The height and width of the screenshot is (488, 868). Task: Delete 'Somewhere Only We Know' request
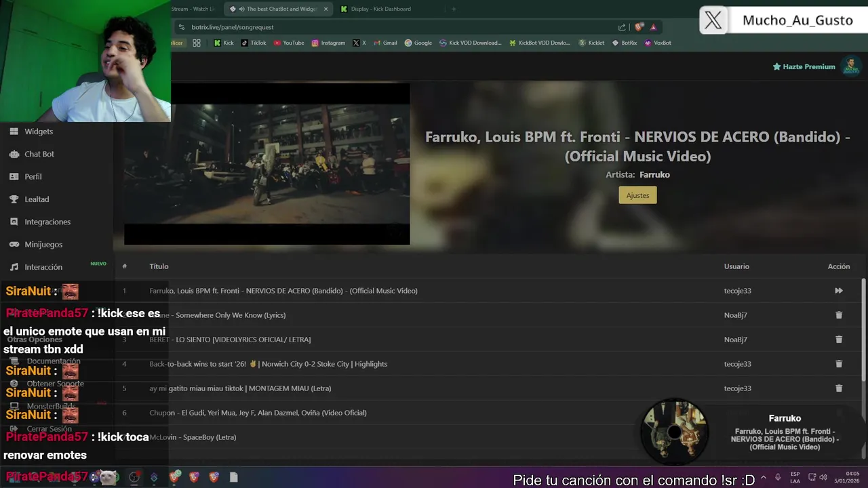[839, 315]
